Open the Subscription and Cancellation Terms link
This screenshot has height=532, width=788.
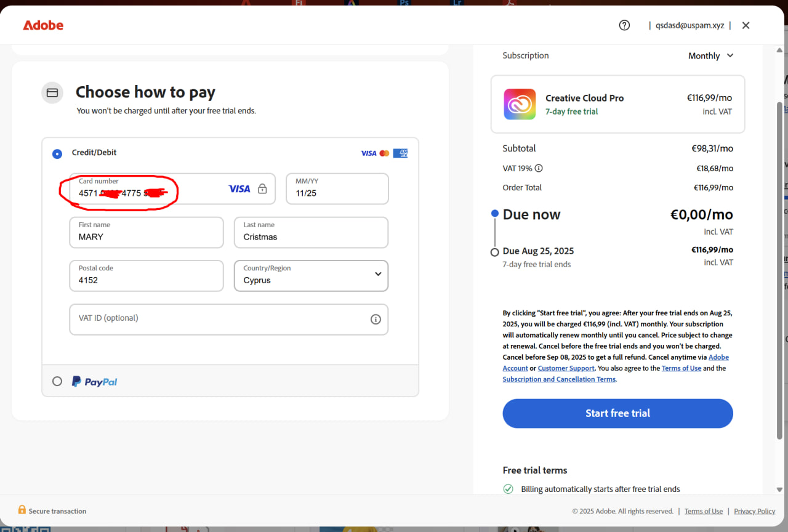[x=559, y=379]
